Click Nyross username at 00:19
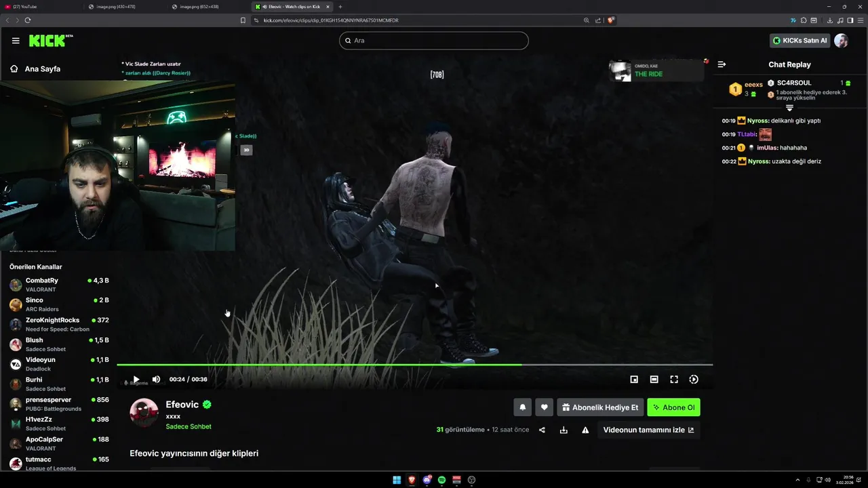The width and height of the screenshot is (868, 488). (x=758, y=121)
